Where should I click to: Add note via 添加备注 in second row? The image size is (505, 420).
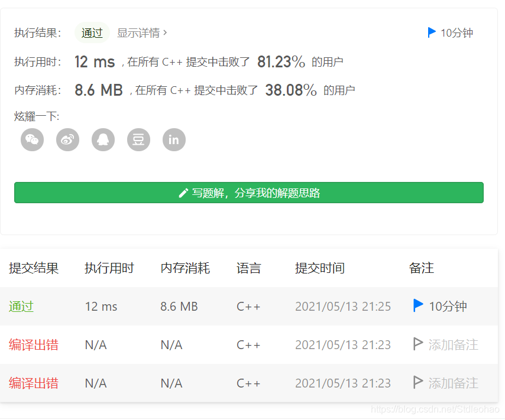[453, 345]
